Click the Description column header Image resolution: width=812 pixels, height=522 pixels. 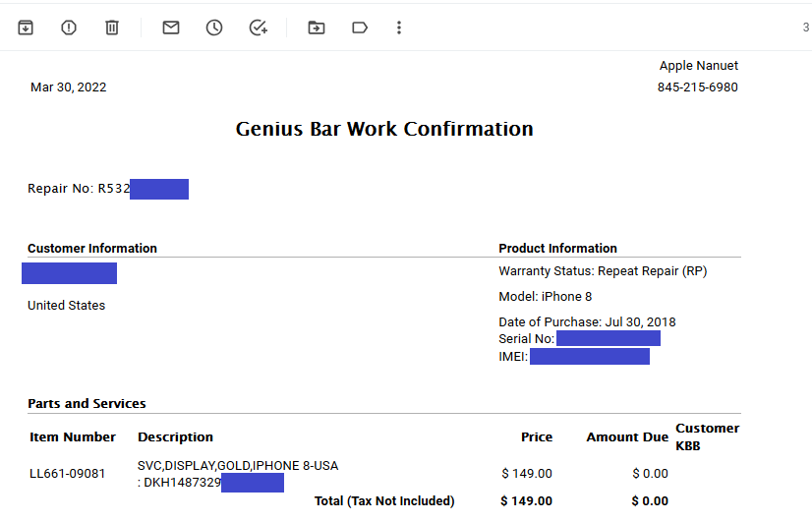[175, 437]
